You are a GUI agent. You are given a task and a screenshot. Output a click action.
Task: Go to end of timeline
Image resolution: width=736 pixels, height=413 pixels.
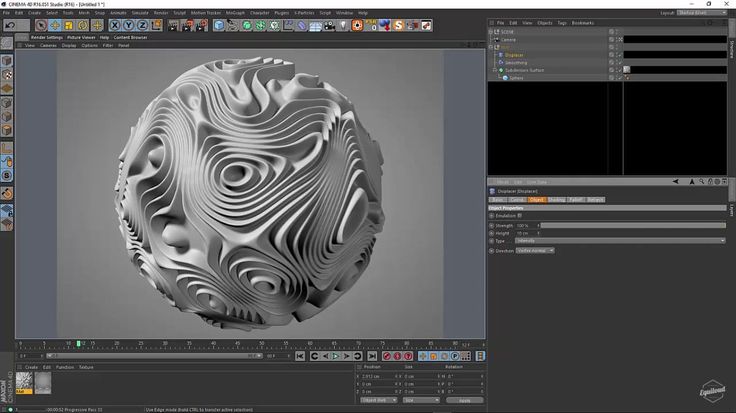coord(372,356)
